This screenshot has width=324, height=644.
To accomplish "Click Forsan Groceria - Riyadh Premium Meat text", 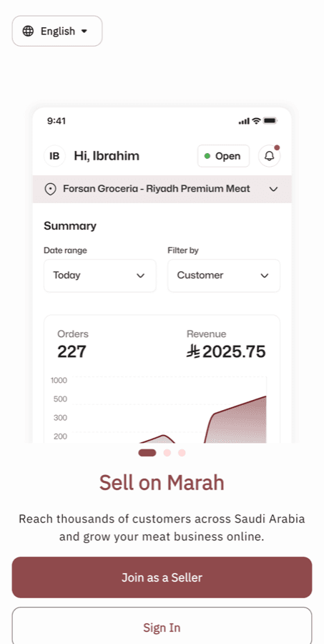I will pos(157,189).
